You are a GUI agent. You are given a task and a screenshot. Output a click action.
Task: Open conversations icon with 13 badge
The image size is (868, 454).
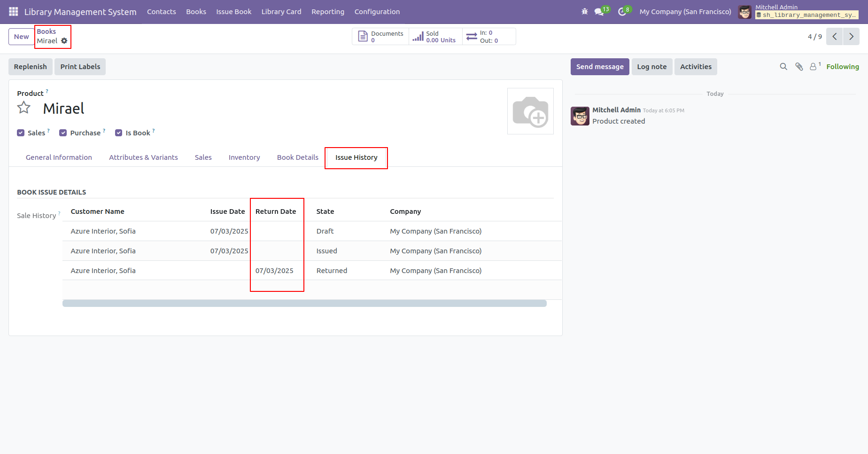(599, 11)
